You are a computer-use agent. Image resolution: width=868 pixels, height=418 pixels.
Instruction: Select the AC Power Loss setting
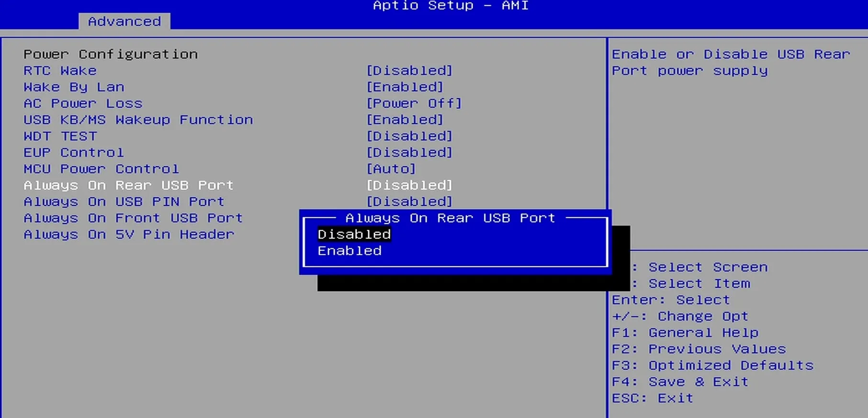pos(83,103)
